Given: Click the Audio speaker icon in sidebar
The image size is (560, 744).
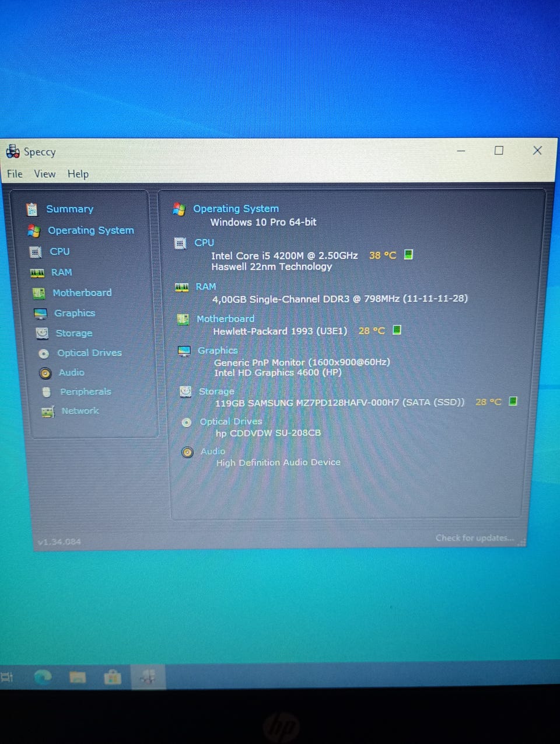Looking at the screenshot, I should tap(45, 373).
